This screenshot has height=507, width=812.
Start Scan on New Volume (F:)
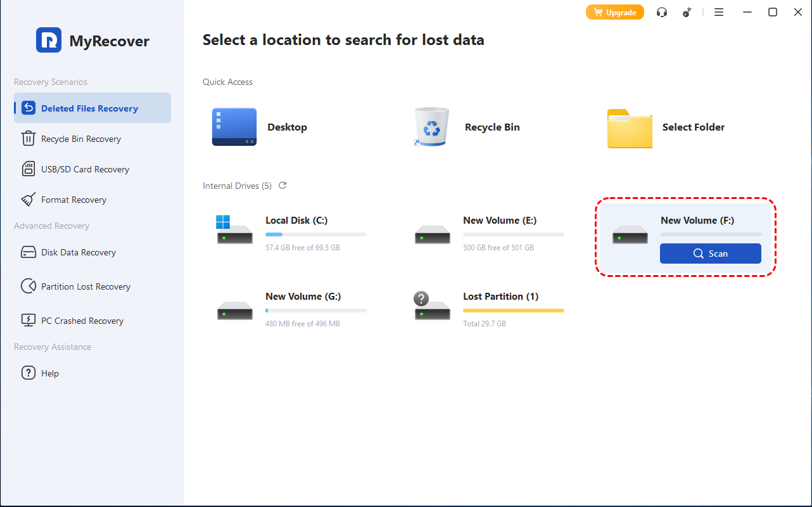(711, 253)
